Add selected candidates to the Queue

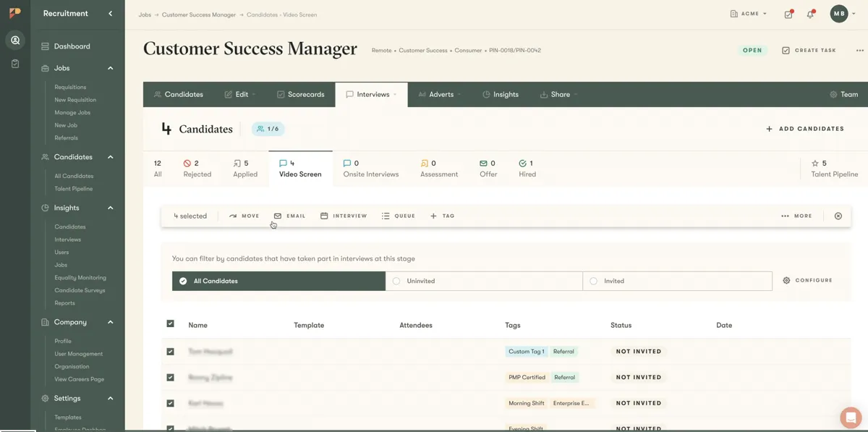point(398,215)
